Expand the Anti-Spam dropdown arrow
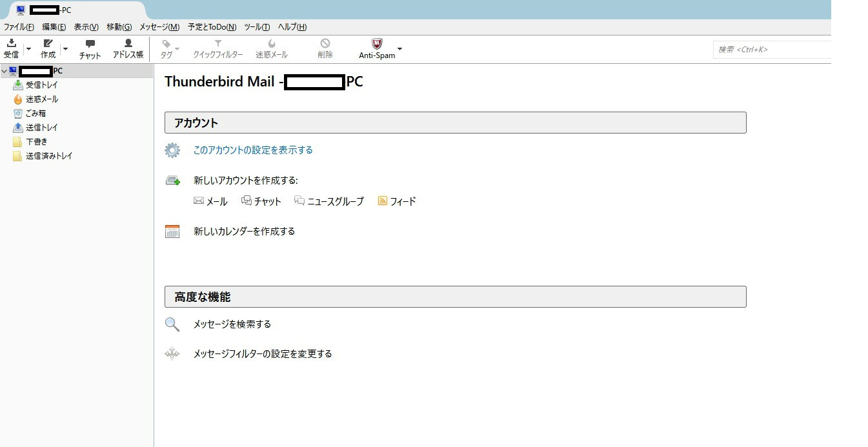This screenshot has height=447, width=868. click(399, 49)
